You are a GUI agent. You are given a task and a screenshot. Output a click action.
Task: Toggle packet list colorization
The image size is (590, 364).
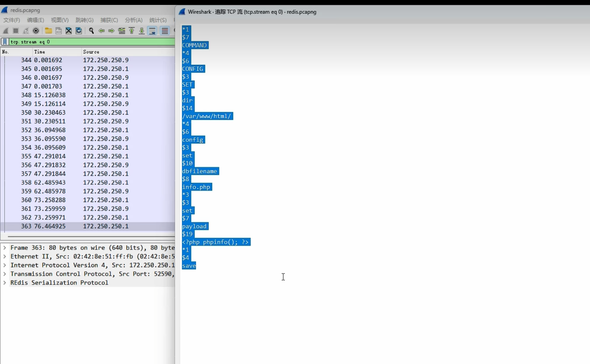point(165,31)
